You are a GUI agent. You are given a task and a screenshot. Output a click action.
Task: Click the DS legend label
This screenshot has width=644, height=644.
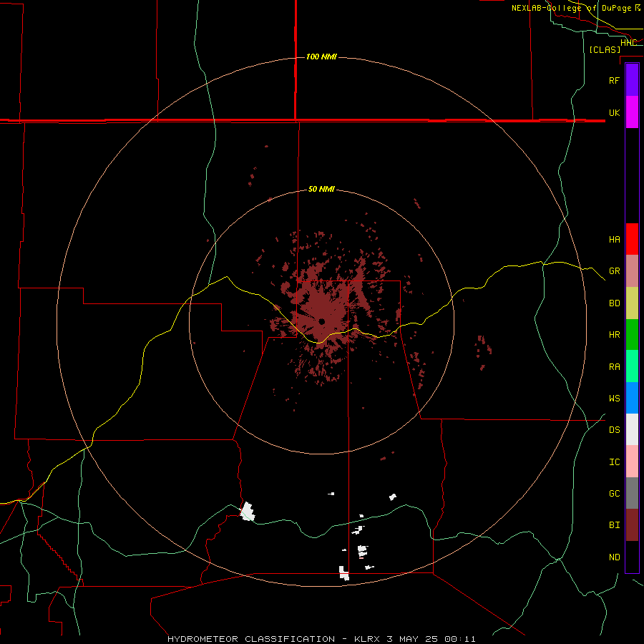(x=614, y=429)
